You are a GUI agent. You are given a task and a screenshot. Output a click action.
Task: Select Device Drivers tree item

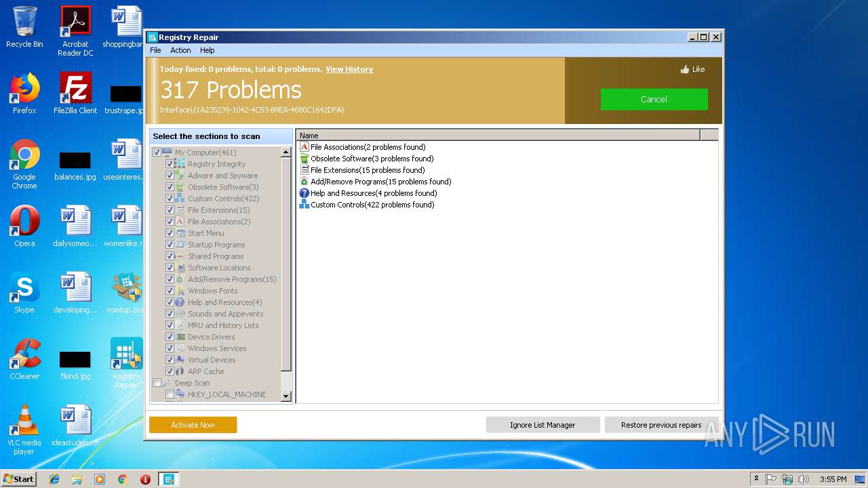(211, 337)
